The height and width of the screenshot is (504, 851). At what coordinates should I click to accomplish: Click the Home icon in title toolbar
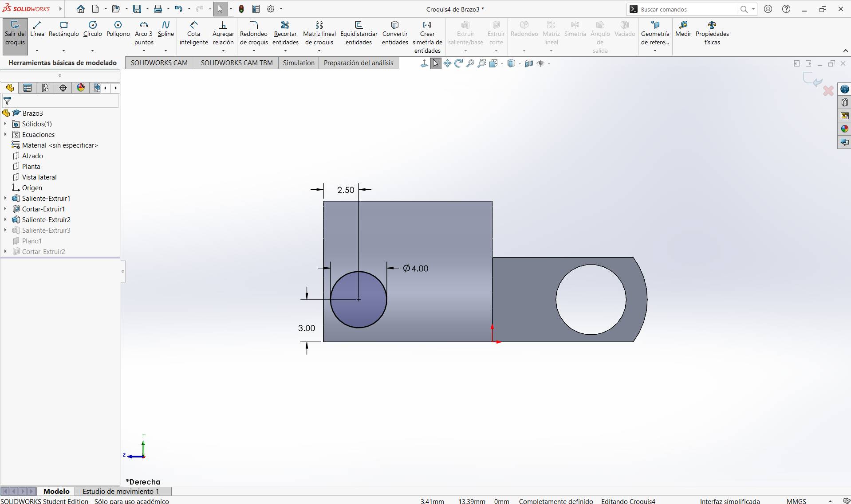pos(80,9)
